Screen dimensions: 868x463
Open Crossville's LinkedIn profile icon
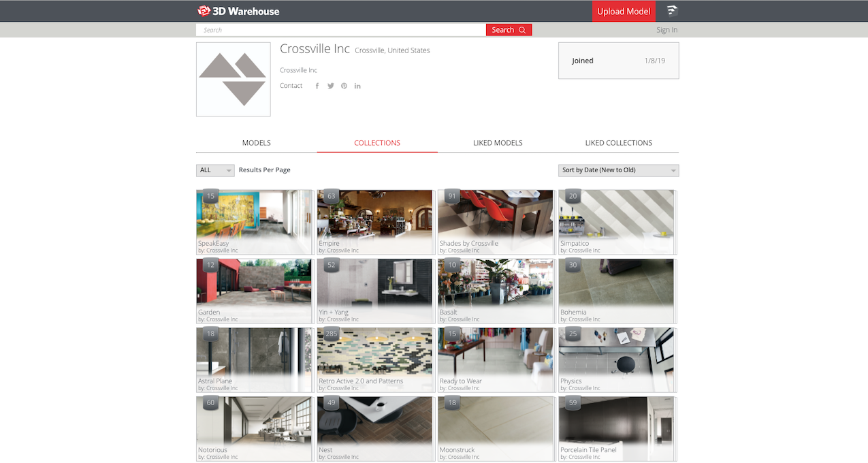[357, 86]
